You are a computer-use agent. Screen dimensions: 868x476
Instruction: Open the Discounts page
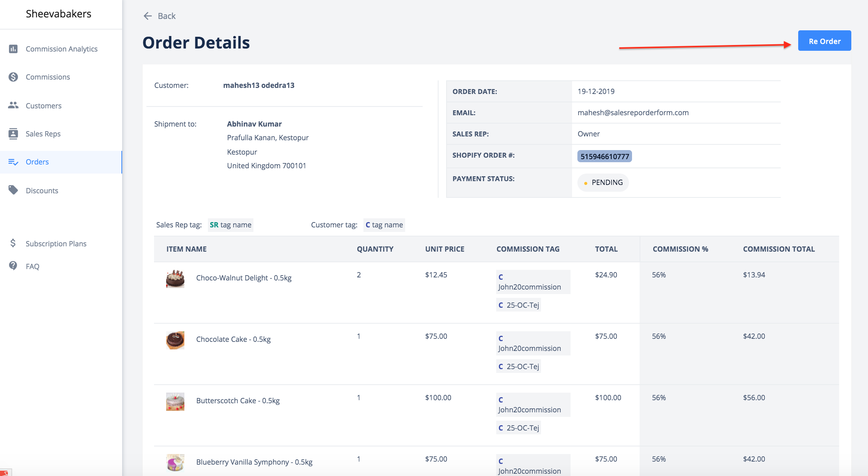42,191
